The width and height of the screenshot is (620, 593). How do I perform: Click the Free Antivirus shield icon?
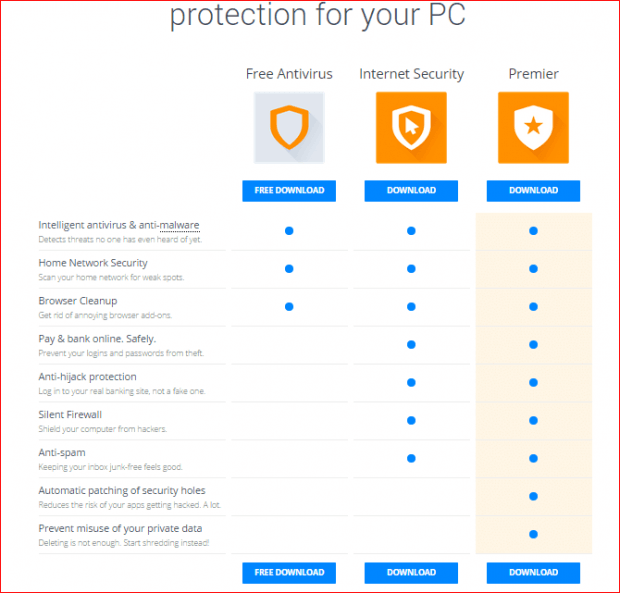click(x=289, y=128)
